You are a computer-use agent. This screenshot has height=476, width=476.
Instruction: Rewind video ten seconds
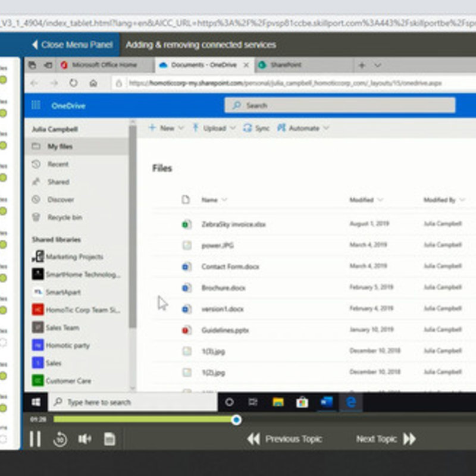(60, 439)
